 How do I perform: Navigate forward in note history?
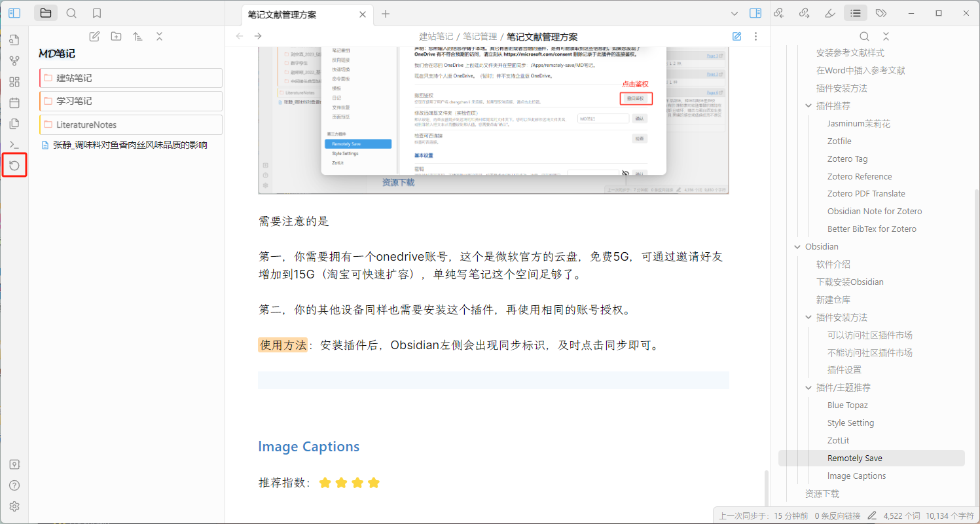coord(258,37)
